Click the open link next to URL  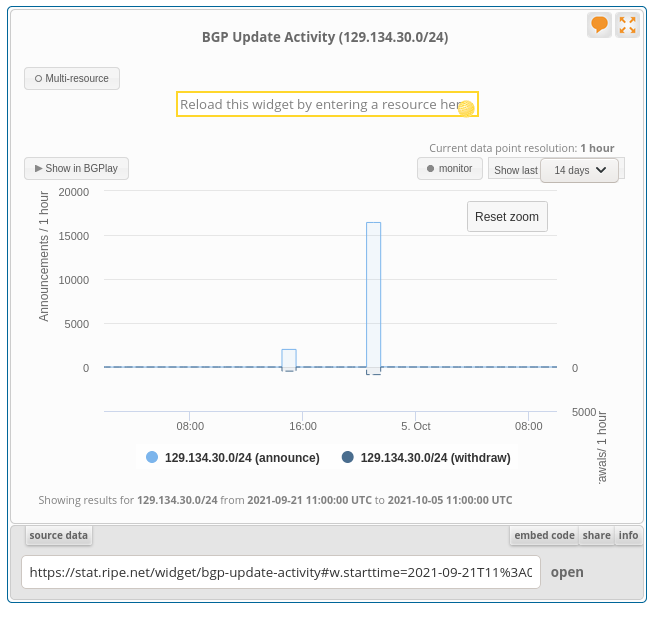coord(567,572)
